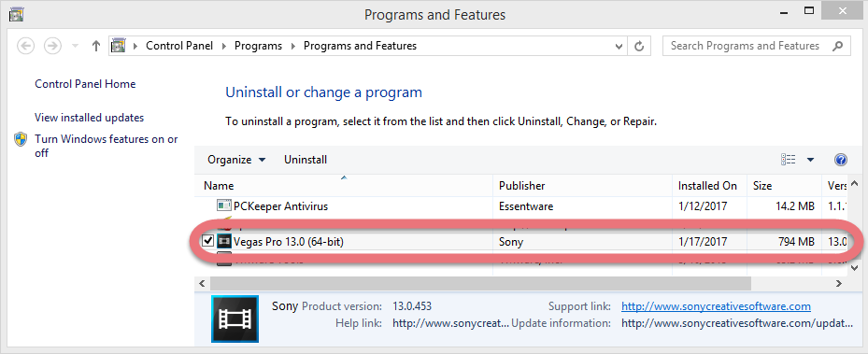Toggle the Vegas Pro 13.0 checkbox

click(208, 241)
